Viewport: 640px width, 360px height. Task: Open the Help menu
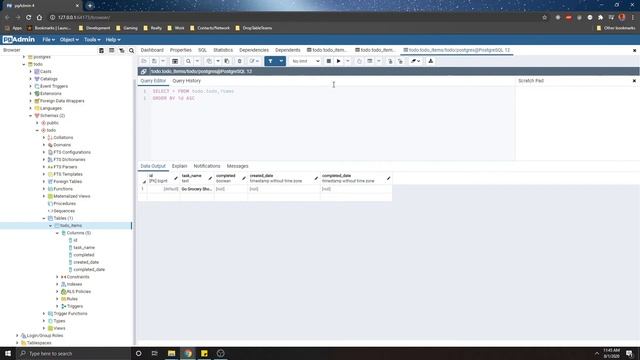coord(113,40)
